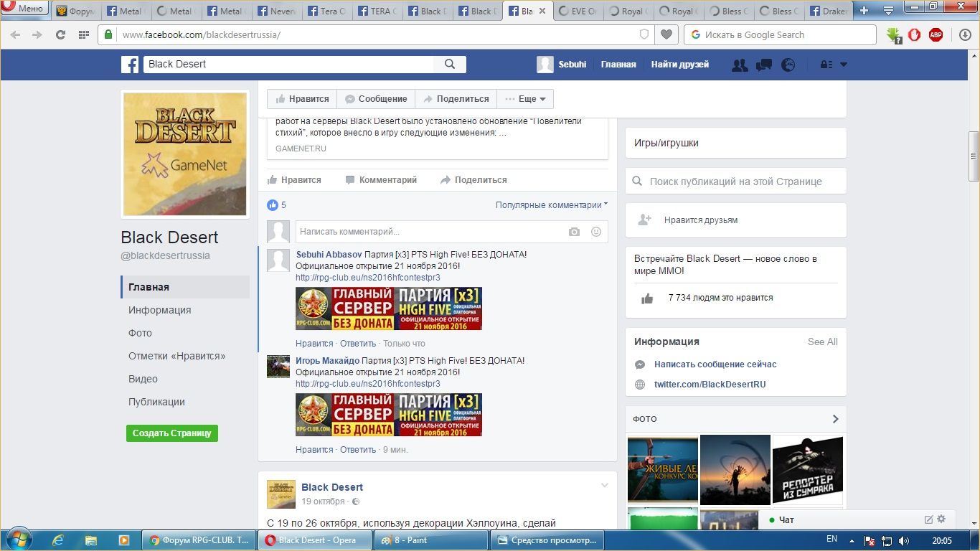980x551 pixels.
Task: Click the emoji smiley in comment box
Action: coord(596,232)
